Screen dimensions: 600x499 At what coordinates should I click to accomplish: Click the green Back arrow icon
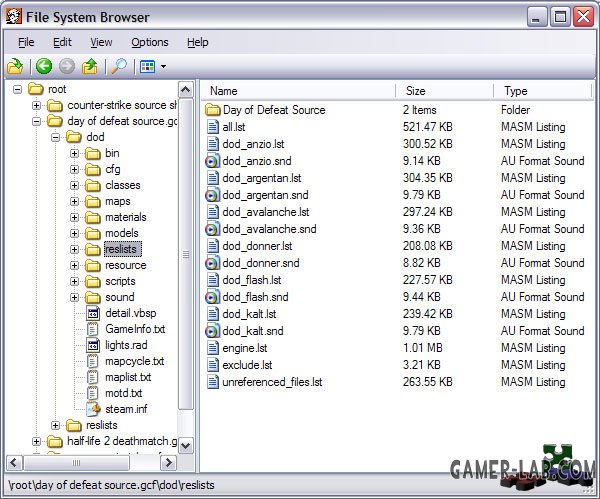click(44, 66)
